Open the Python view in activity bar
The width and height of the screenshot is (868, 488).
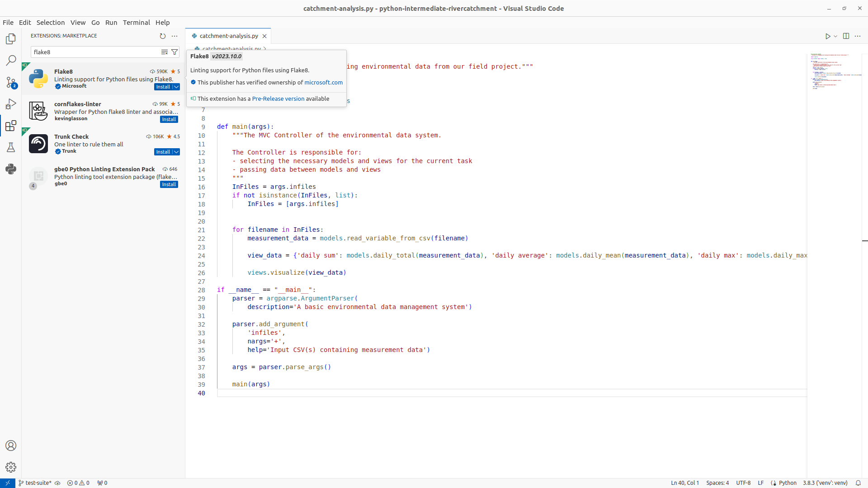coord(11,169)
